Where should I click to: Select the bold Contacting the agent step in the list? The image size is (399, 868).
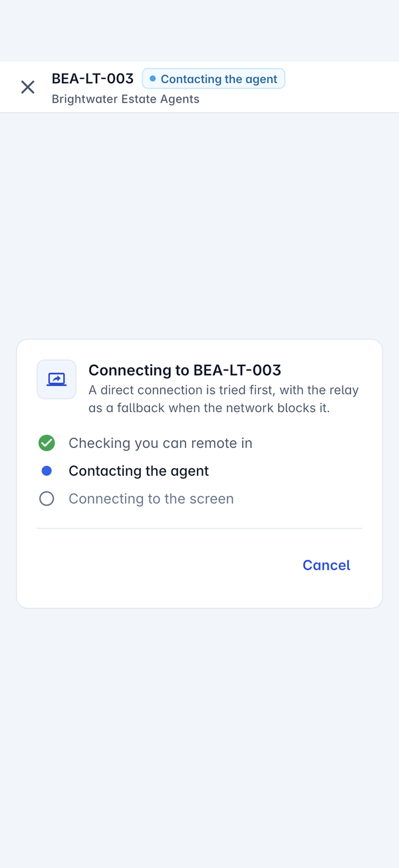(138, 471)
